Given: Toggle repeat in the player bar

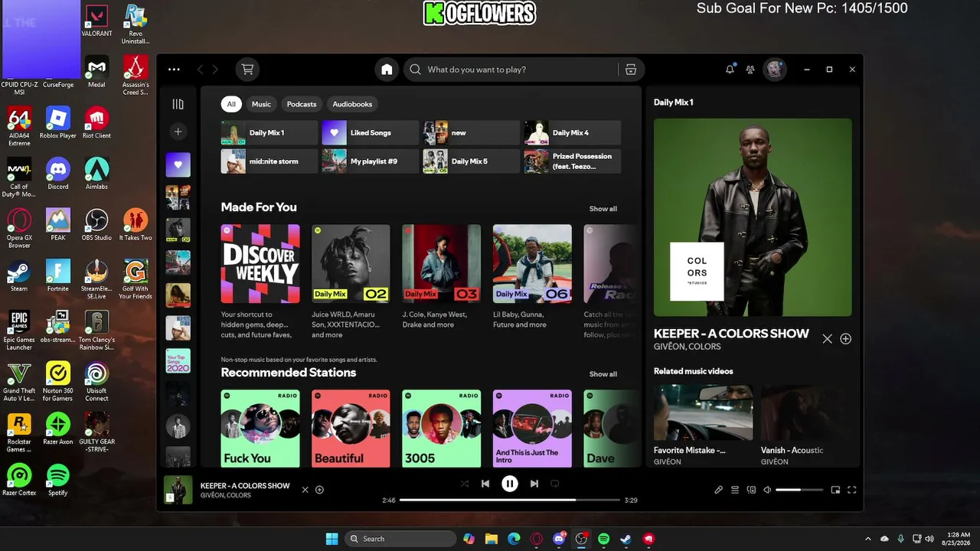Looking at the screenshot, I should [x=555, y=484].
